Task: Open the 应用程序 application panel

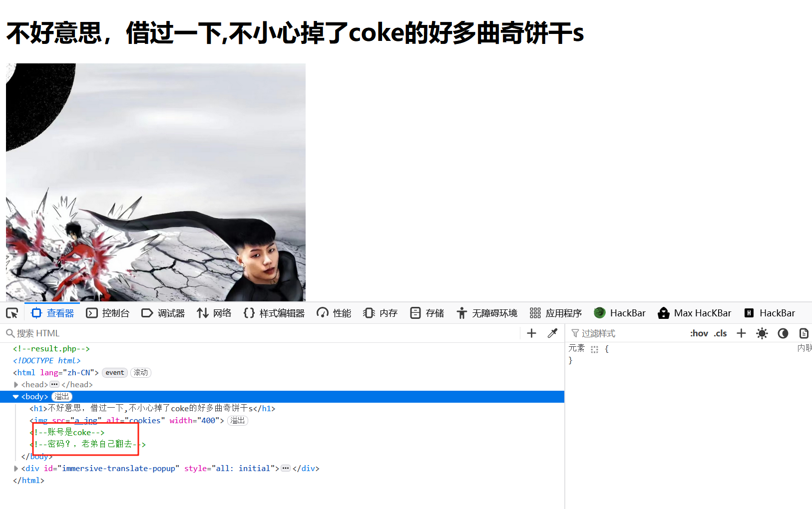Action: (556, 313)
